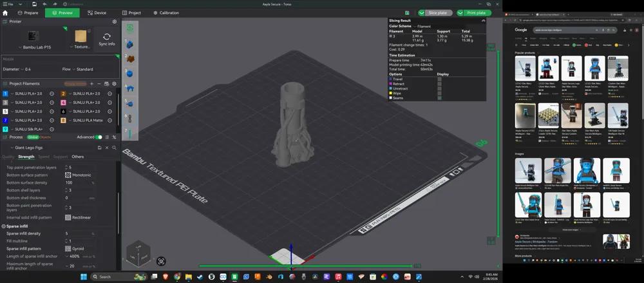Viewport: 644px width, 283px height.
Task: Open the Sparse infill pattern Gyroid dropdown
Action: (x=80, y=248)
